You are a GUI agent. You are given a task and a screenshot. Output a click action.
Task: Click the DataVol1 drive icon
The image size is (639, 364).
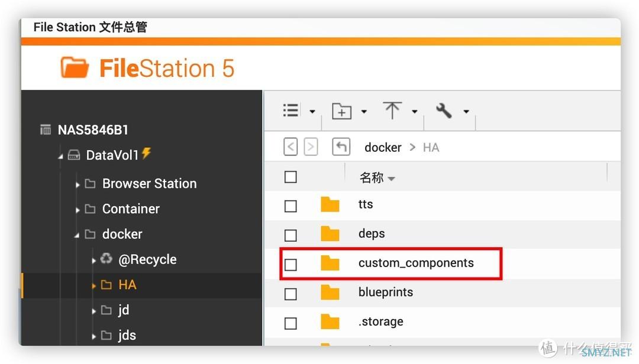pyautogui.click(x=74, y=155)
